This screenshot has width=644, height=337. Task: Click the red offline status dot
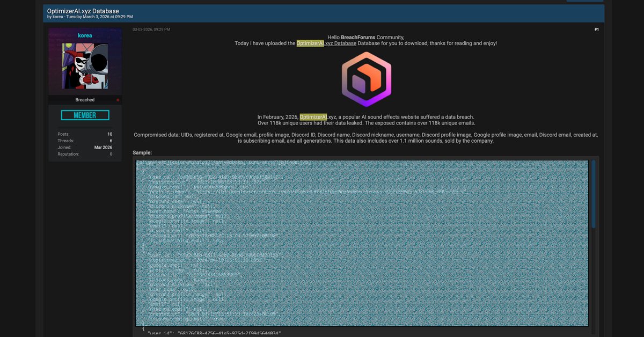(118, 100)
